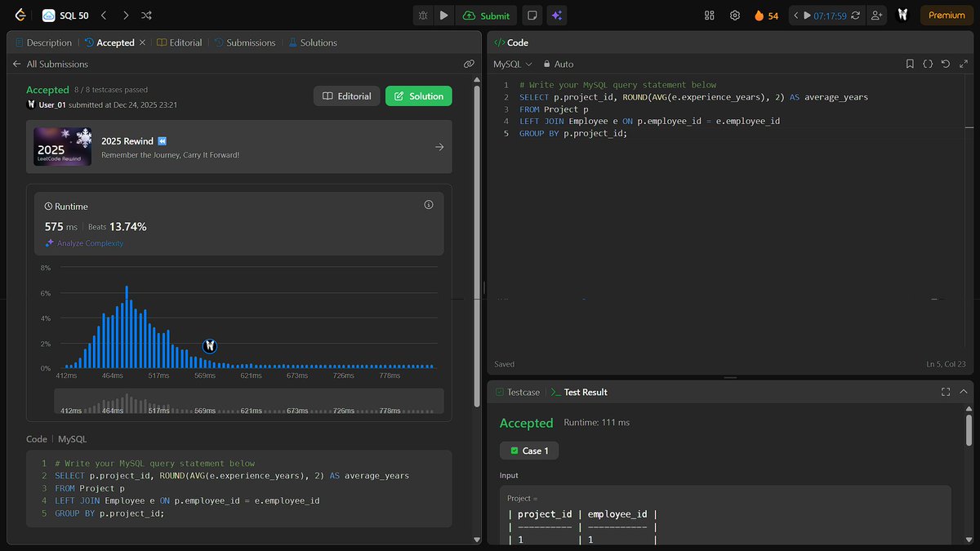Open the settings gear

coord(735,16)
